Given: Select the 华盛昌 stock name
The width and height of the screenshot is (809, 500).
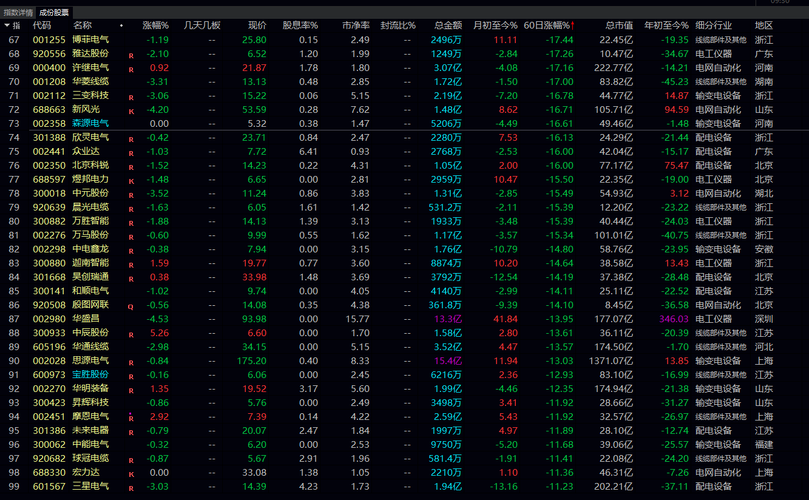Looking at the screenshot, I should [x=86, y=318].
